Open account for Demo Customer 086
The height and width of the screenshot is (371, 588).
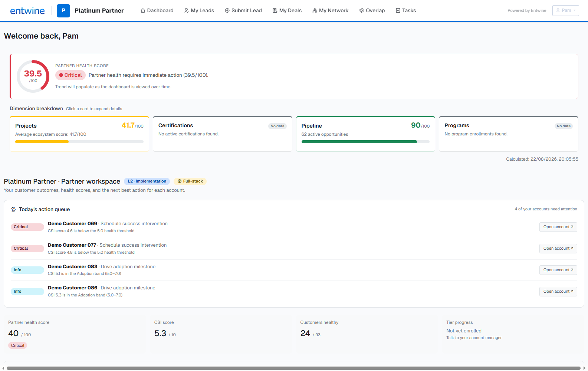[558, 292]
